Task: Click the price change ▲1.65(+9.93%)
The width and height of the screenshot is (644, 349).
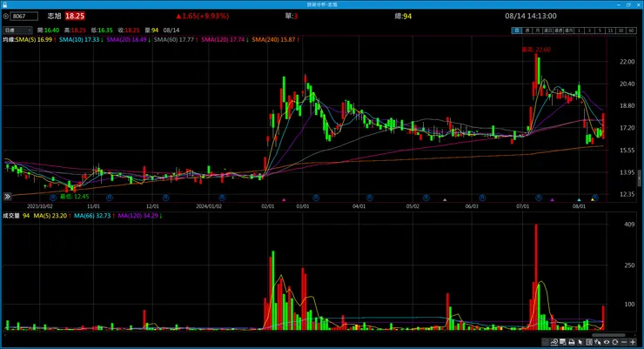Action: pos(203,16)
